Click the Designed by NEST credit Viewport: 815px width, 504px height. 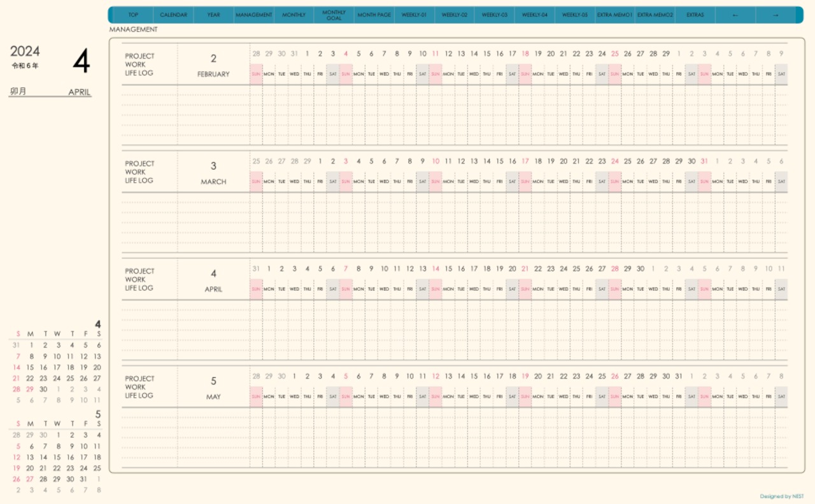[782, 496]
